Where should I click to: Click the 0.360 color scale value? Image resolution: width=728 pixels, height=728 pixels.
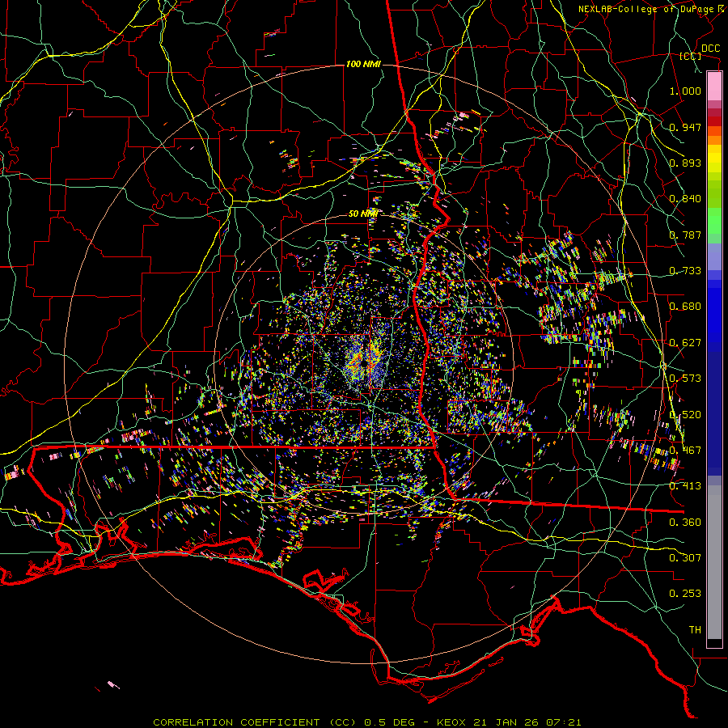point(685,523)
